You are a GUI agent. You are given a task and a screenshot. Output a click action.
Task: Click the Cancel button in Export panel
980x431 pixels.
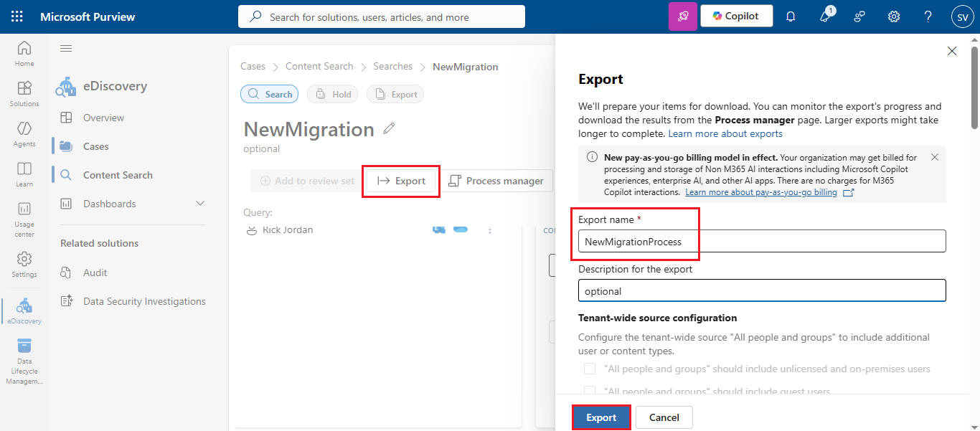[x=664, y=417]
